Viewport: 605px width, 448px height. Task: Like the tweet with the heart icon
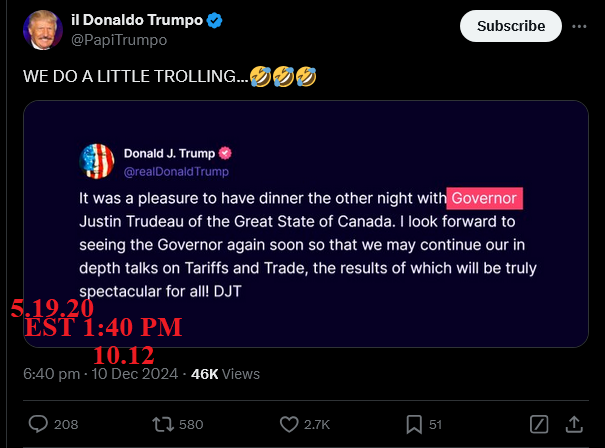pos(289,424)
